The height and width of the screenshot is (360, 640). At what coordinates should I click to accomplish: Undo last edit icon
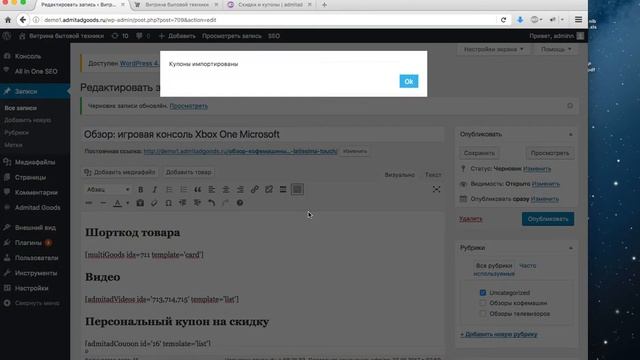[211, 203]
